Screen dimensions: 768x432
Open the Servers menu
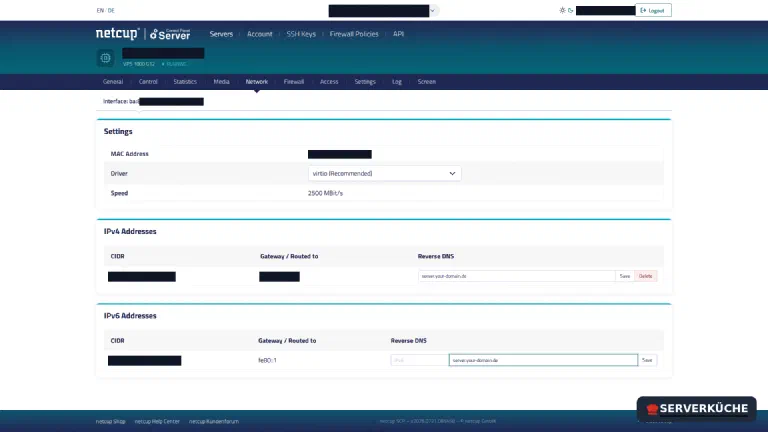click(x=221, y=34)
